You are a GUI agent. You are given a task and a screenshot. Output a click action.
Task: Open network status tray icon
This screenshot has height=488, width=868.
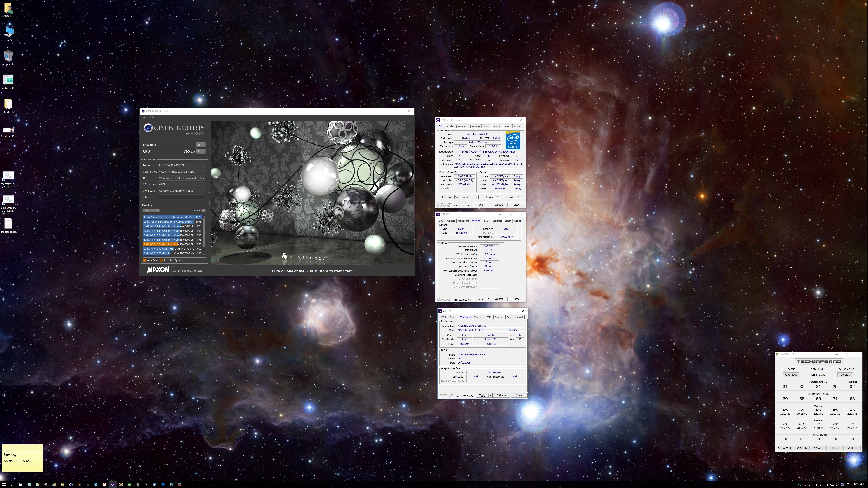[x=832, y=485]
